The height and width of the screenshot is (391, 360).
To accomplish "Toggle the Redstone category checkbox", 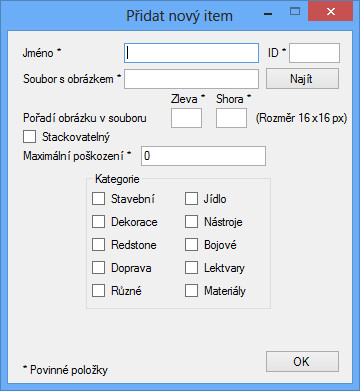I will point(98,245).
